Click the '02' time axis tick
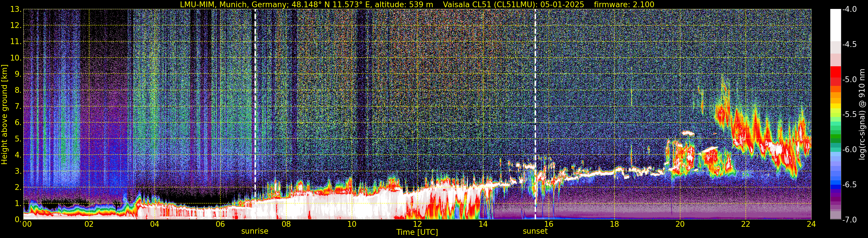The width and height of the screenshot is (868, 238). click(89, 224)
